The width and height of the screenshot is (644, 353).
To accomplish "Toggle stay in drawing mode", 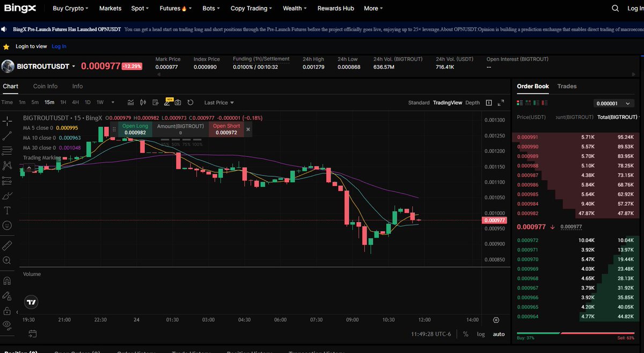I will coord(7,296).
